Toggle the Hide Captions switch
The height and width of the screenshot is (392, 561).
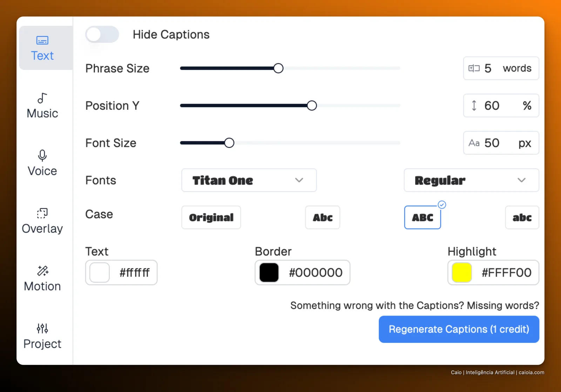[102, 34]
